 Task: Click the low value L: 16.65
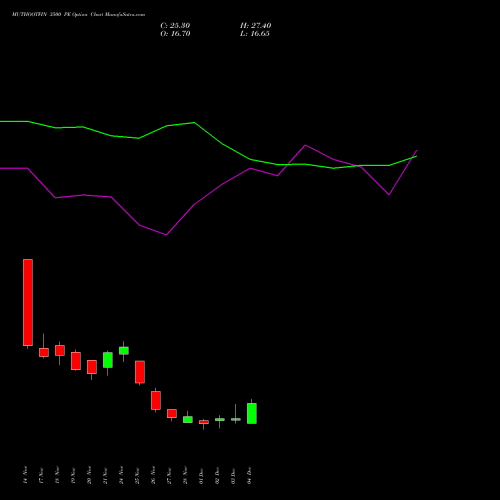click(255, 34)
